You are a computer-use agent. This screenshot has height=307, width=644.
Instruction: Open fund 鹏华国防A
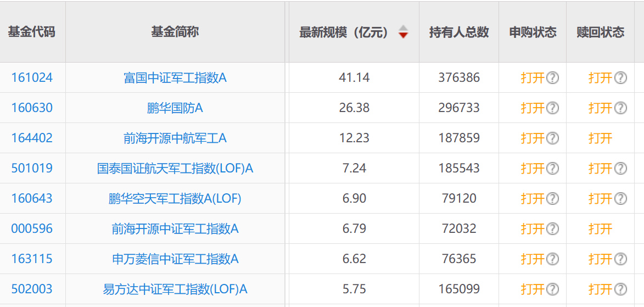pos(175,108)
